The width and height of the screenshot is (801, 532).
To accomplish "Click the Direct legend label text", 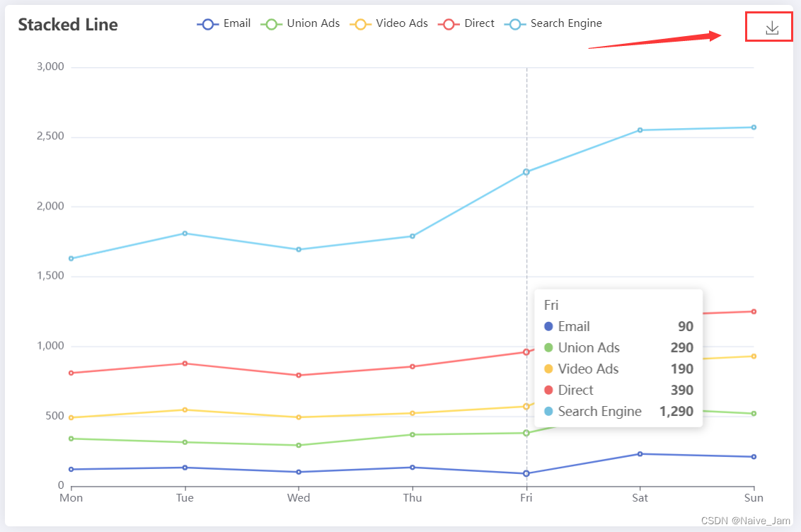I will point(478,23).
